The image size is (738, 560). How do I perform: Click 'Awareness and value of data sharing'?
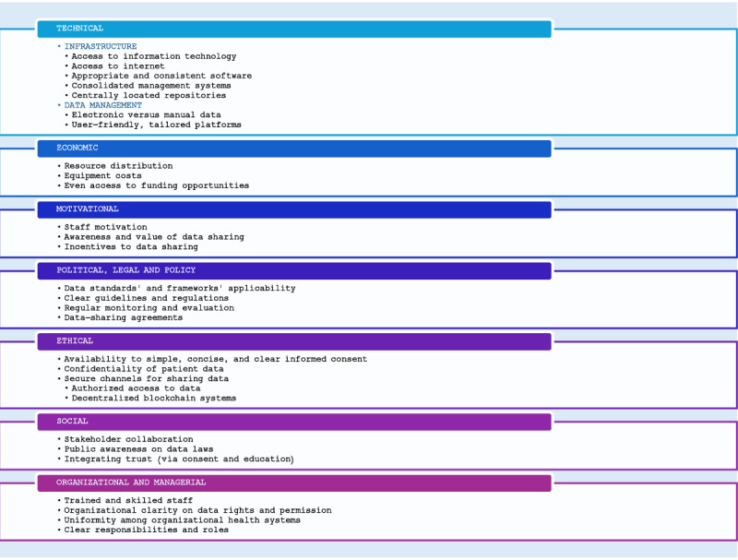154,237
